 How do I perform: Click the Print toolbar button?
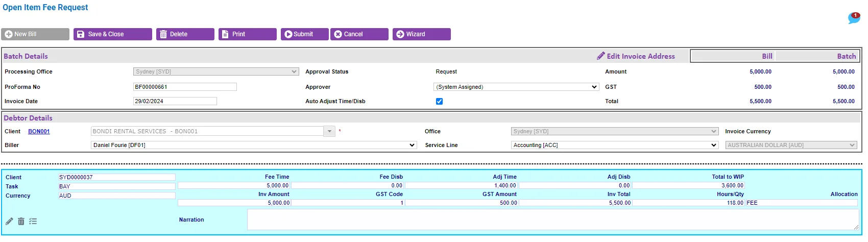(x=248, y=34)
